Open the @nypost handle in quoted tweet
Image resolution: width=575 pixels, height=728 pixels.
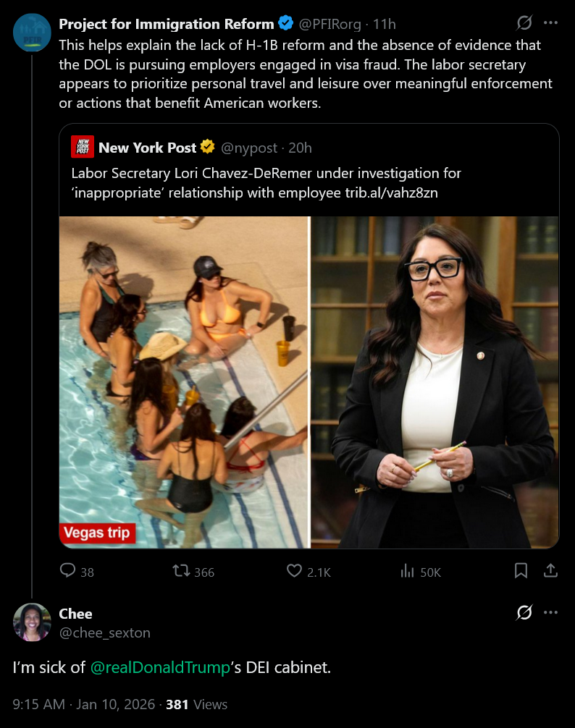[x=248, y=148]
